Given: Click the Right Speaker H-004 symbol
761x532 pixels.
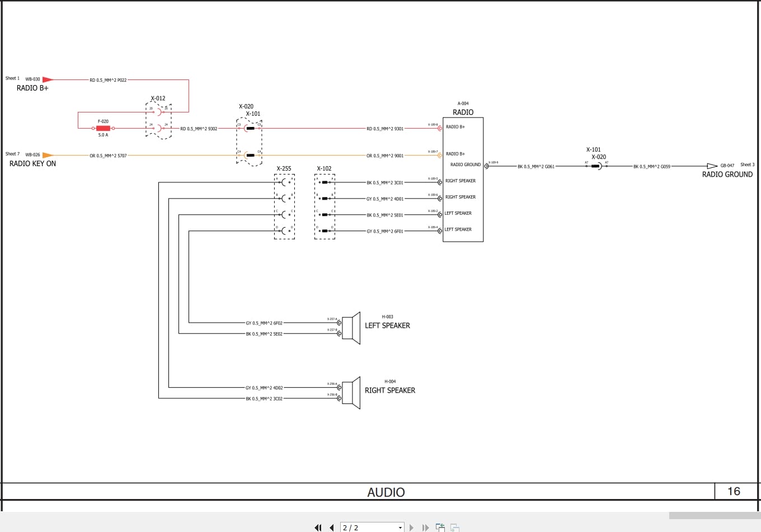Looking at the screenshot, I should tap(351, 393).
